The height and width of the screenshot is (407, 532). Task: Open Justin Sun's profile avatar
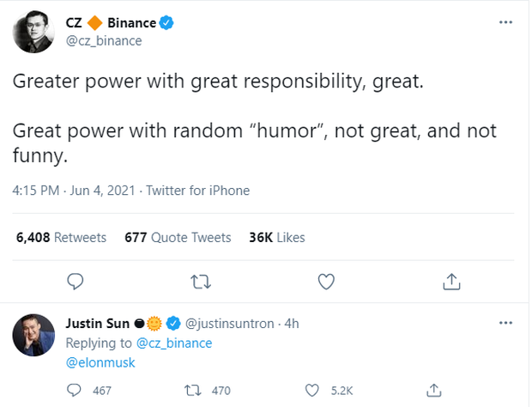click(33, 336)
